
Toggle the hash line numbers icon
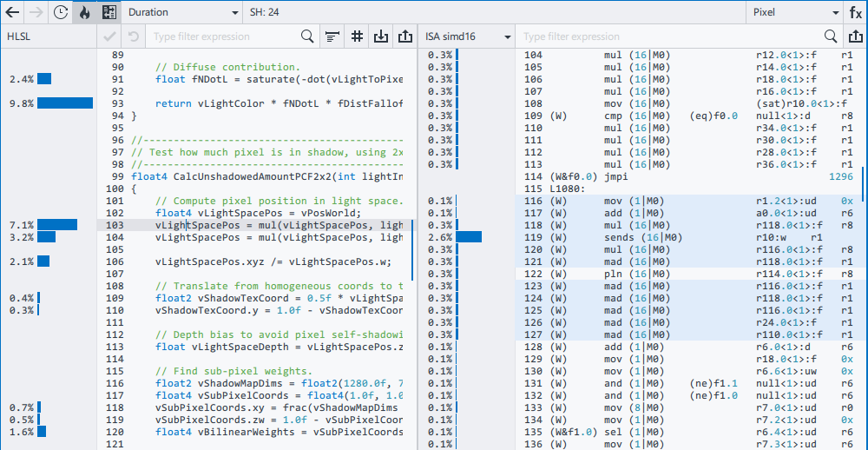pos(357,36)
